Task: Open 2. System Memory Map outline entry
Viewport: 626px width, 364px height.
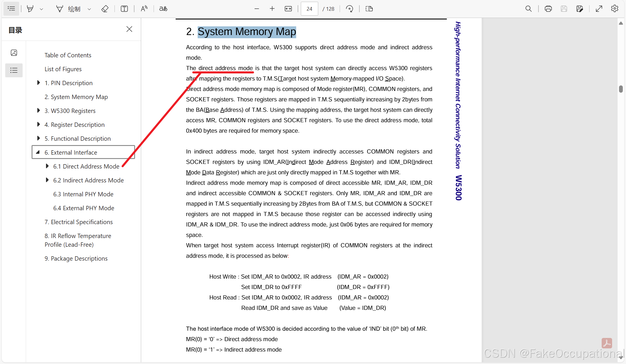Action: point(76,97)
